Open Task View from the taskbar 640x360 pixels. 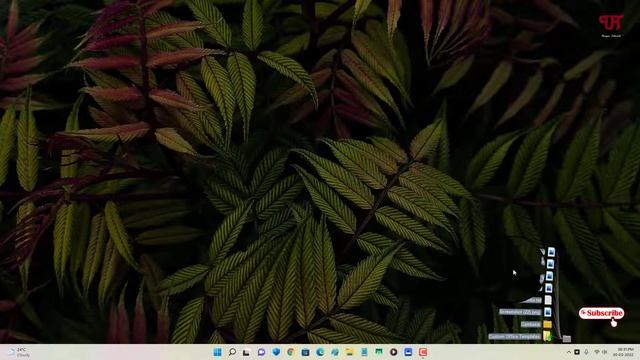click(247, 352)
